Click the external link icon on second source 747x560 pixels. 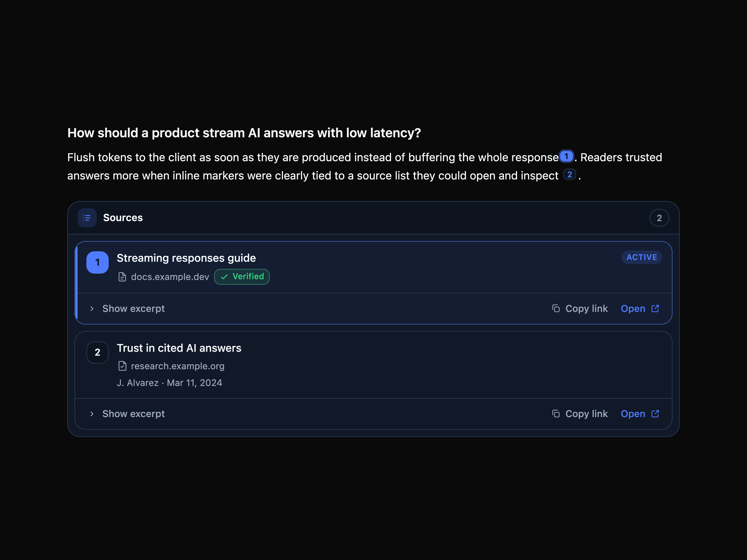[x=655, y=414]
